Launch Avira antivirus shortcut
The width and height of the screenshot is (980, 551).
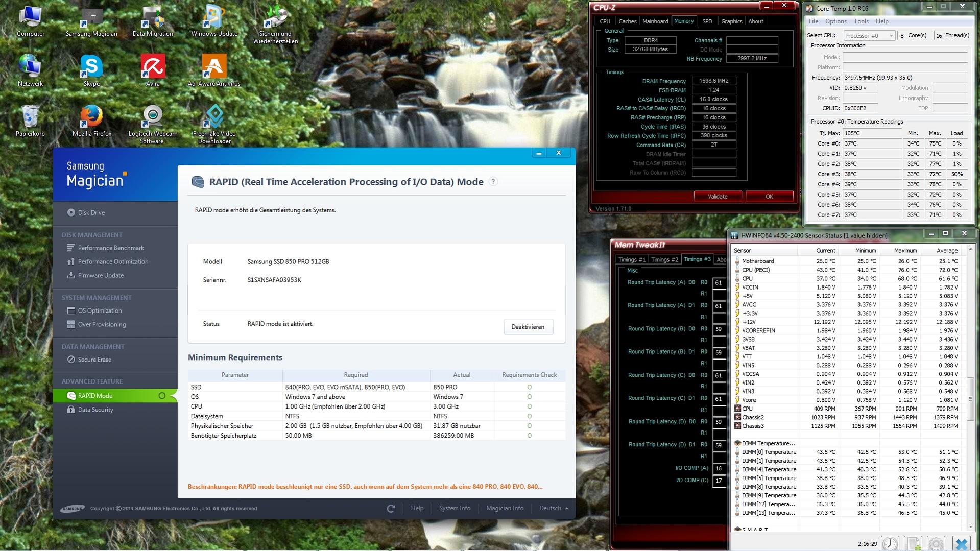[x=153, y=70]
